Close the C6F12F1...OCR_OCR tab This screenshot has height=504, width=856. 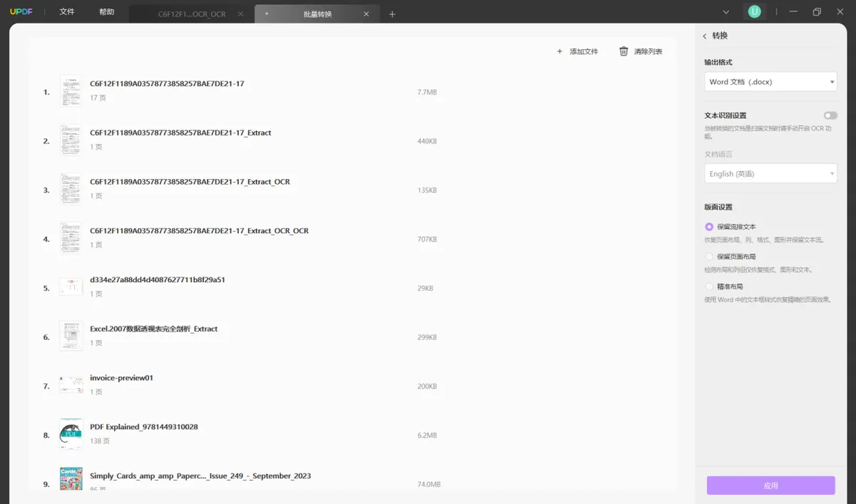tap(240, 14)
